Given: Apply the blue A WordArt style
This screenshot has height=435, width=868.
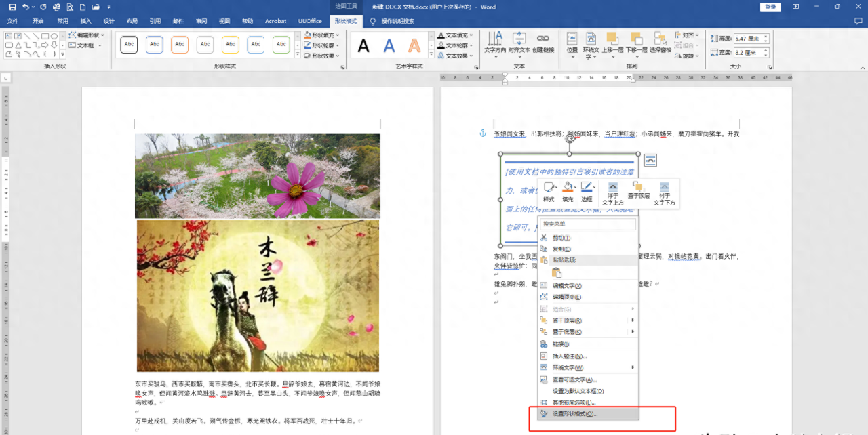Looking at the screenshot, I should [x=389, y=45].
